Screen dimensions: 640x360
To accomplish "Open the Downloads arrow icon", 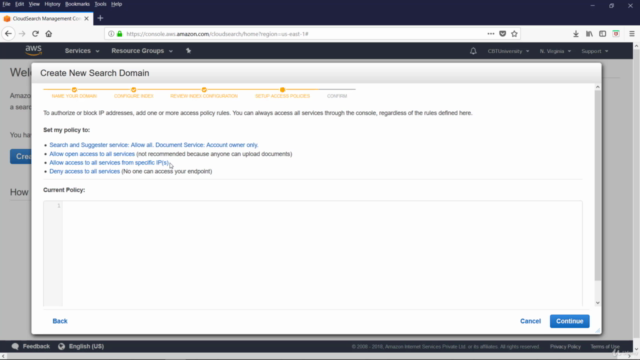I will (576, 34).
